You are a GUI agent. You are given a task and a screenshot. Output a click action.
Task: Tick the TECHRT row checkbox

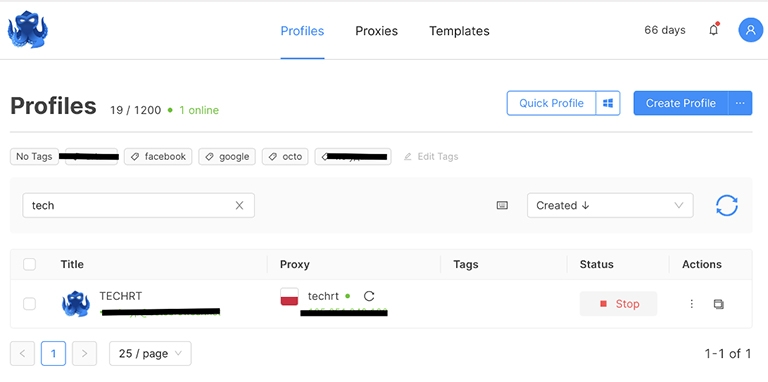(29, 304)
